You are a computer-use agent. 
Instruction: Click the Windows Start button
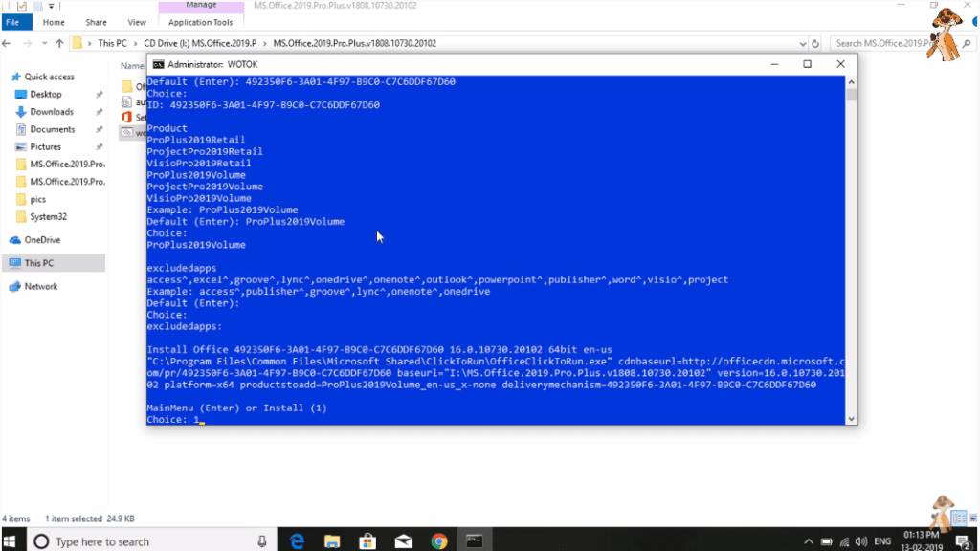(12, 540)
